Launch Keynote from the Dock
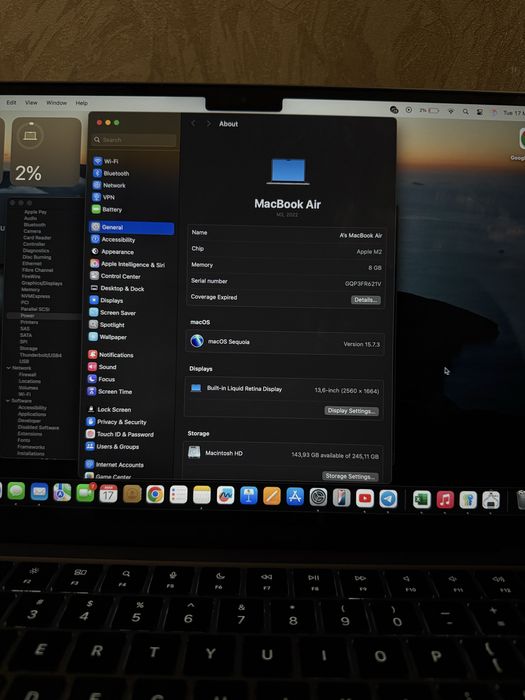 (249, 496)
